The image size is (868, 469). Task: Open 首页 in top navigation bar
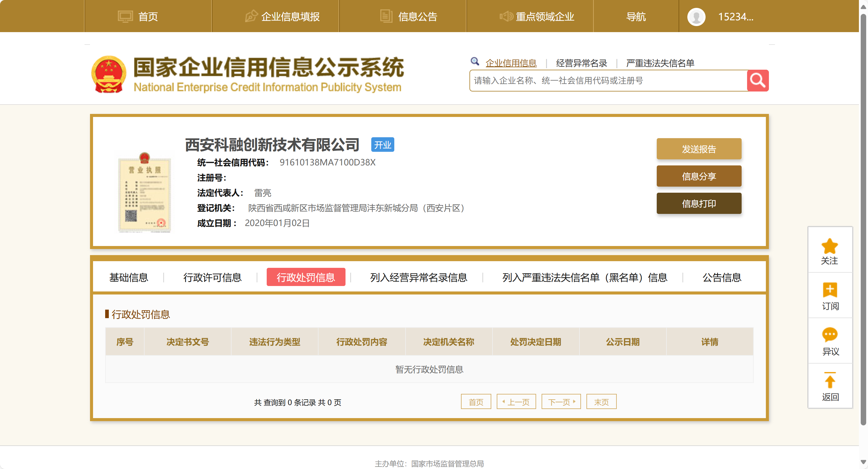click(x=138, y=16)
